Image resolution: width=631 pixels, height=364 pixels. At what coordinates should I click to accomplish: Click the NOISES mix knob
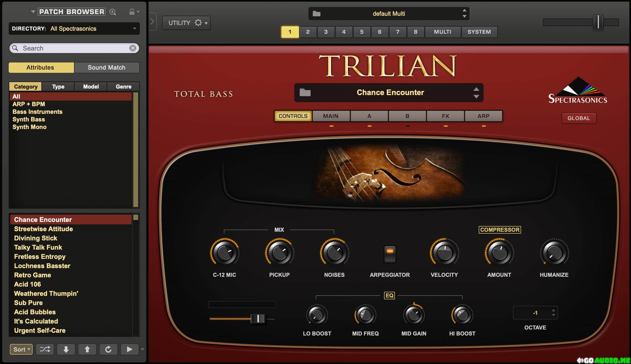[334, 253]
